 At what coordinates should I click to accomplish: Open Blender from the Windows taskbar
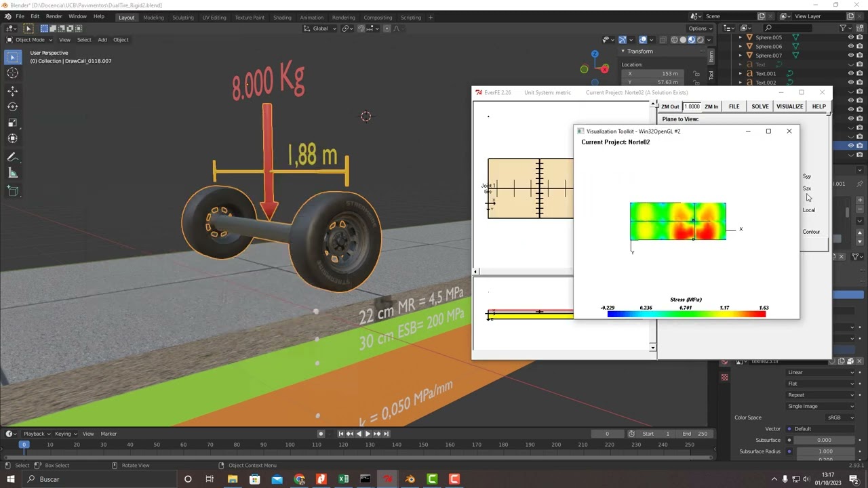[410, 479]
